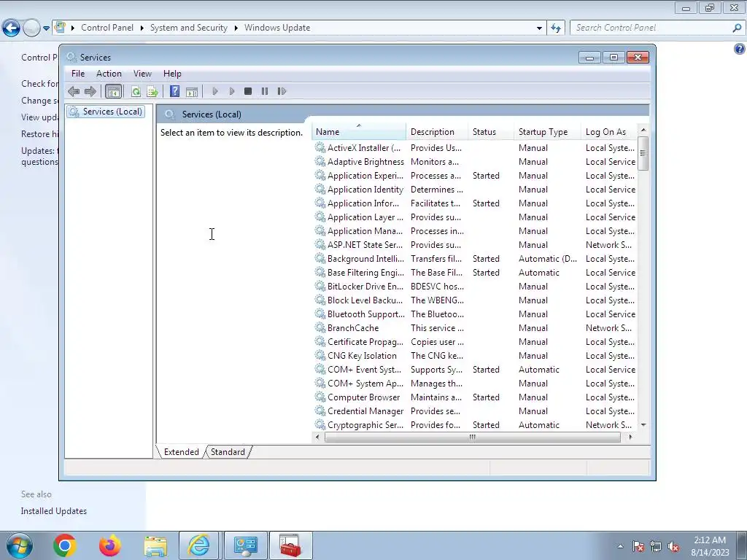Click the Control Panel breadcrumb
747x560 pixels.
[x=107, y=28]
